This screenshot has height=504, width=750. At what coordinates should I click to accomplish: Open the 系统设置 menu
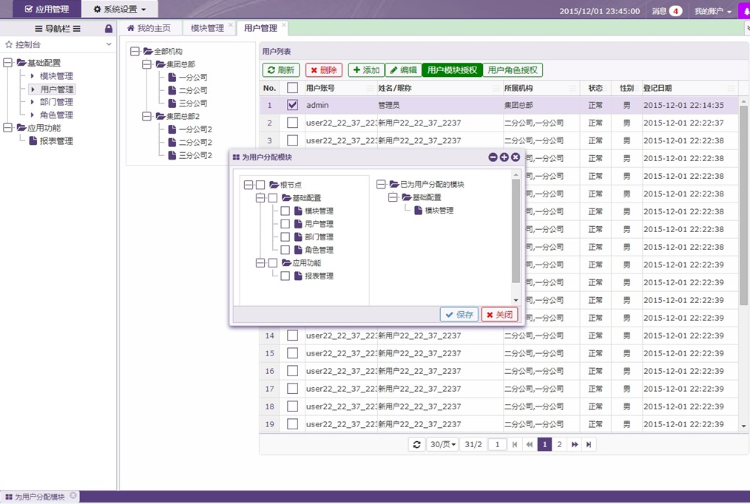[119, 9]
